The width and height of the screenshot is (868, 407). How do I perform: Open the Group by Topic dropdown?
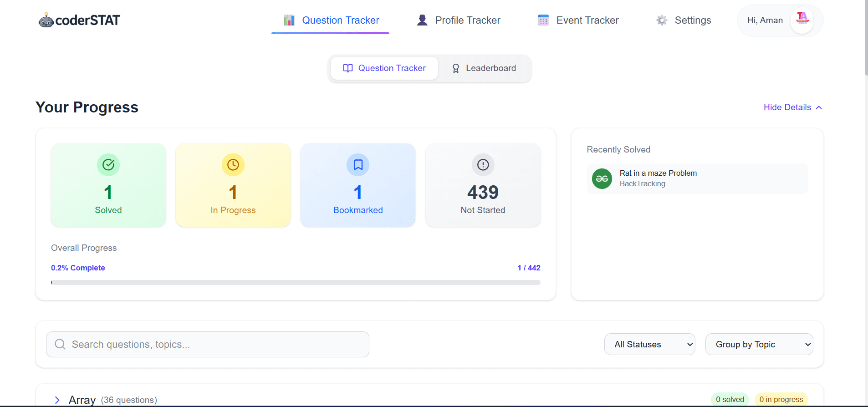[x=759, y=344]
